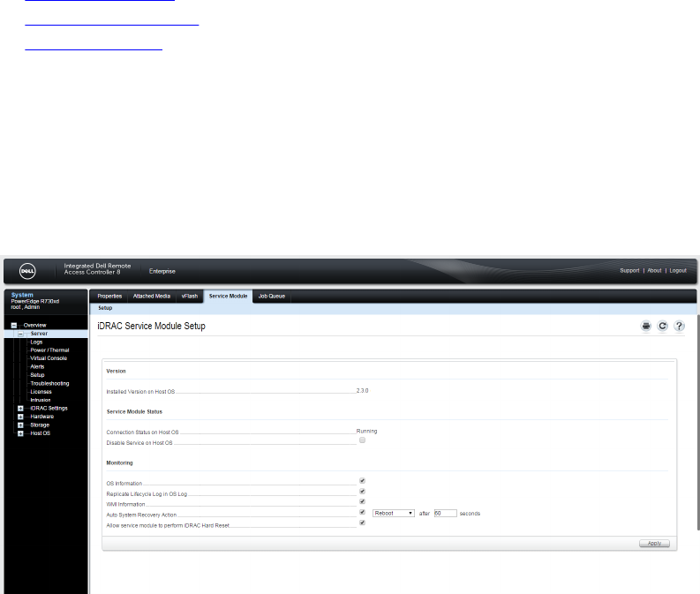700x594 pixels.
Task: Open the Support link
Action: 629,270
